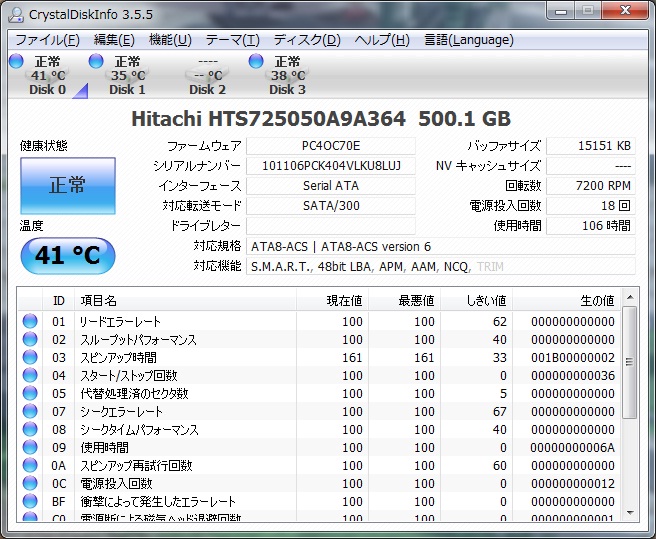The width and height of the screenshot is (656, 539).
Task: Switch to the Disk 2 tab
Action: [207, 76]
